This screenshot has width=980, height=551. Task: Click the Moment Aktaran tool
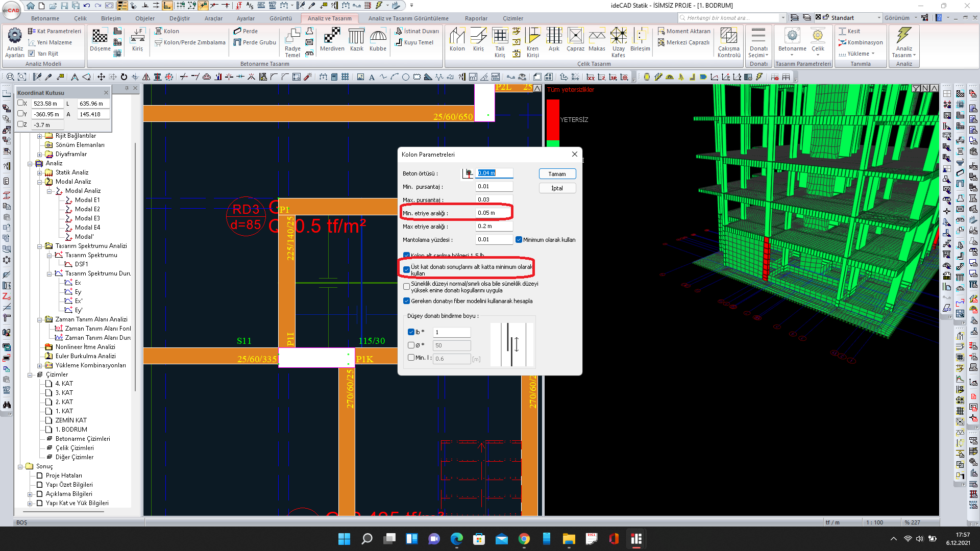click(x=684, y=31)
